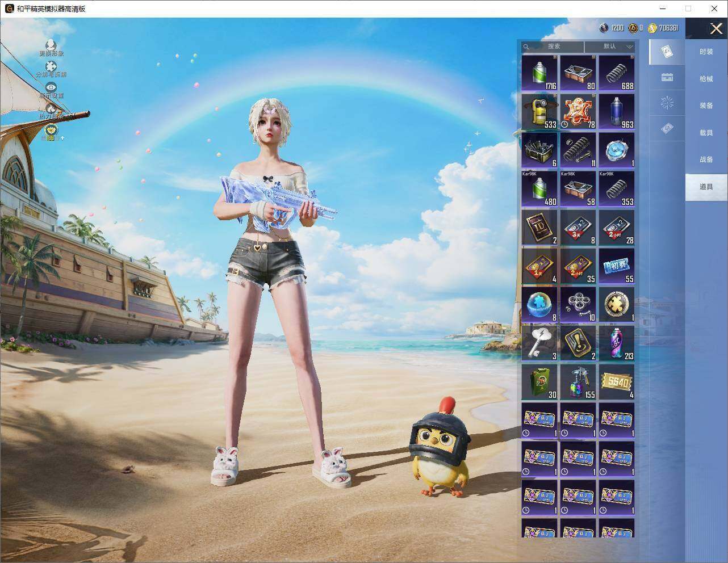This screenshot has width=728, height=563.
Task: Switch to the 时装 tab
Action: (x=706, y=52)
